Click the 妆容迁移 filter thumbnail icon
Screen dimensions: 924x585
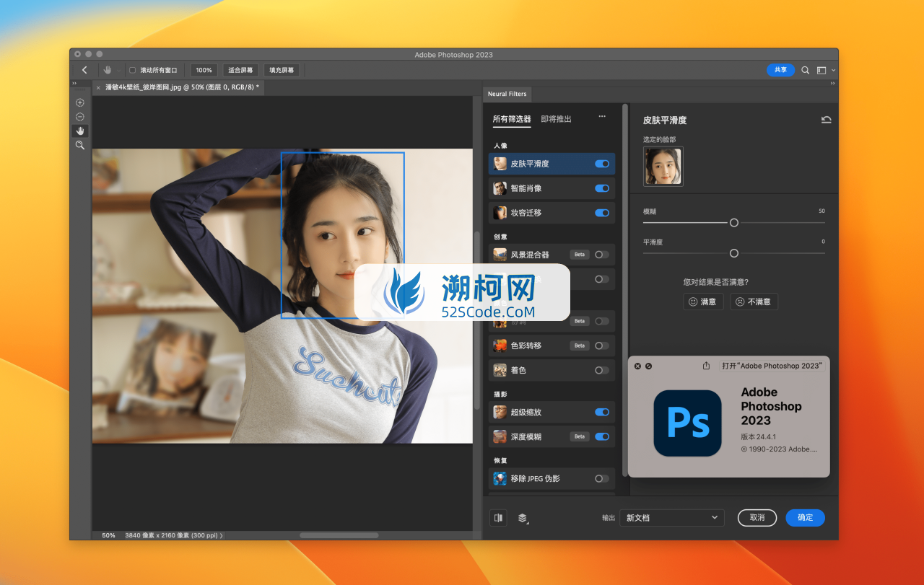[500, 213]
